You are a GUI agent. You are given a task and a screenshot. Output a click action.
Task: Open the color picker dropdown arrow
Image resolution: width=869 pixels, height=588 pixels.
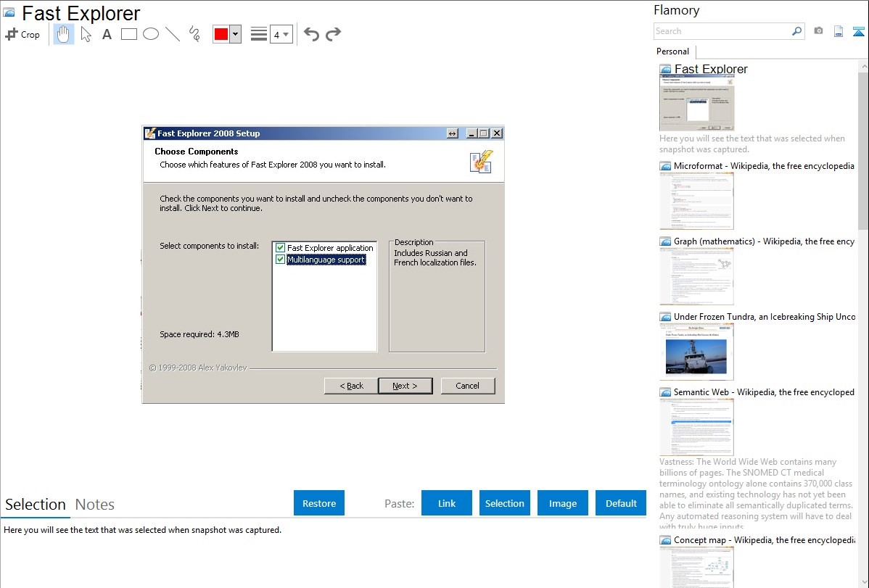[x=236, y=34]
